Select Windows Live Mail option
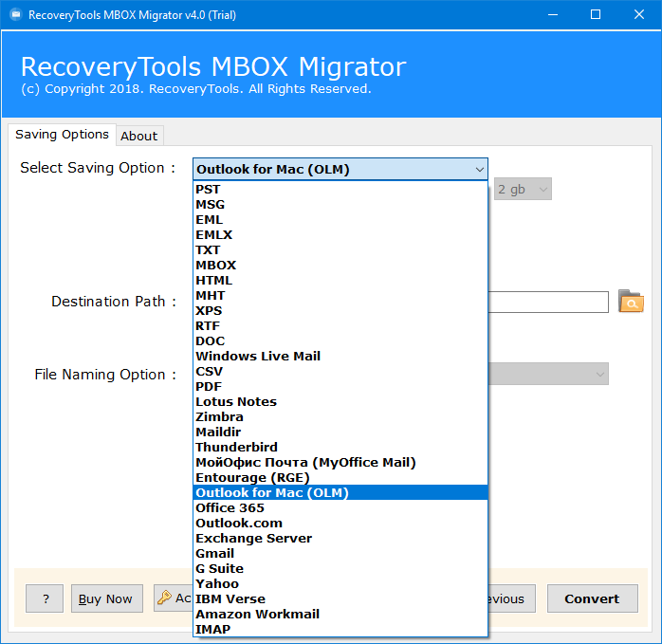This screenshot has width=662, height=644. point(340,357)
